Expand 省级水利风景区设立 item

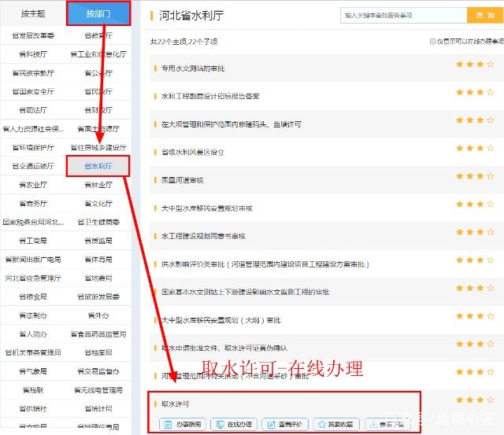coord(192,152)
